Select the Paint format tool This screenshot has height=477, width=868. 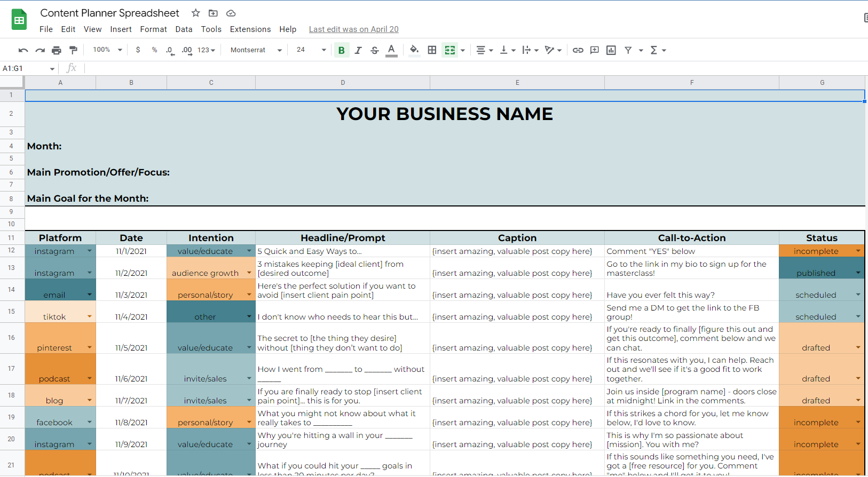(x=73, y=50)
